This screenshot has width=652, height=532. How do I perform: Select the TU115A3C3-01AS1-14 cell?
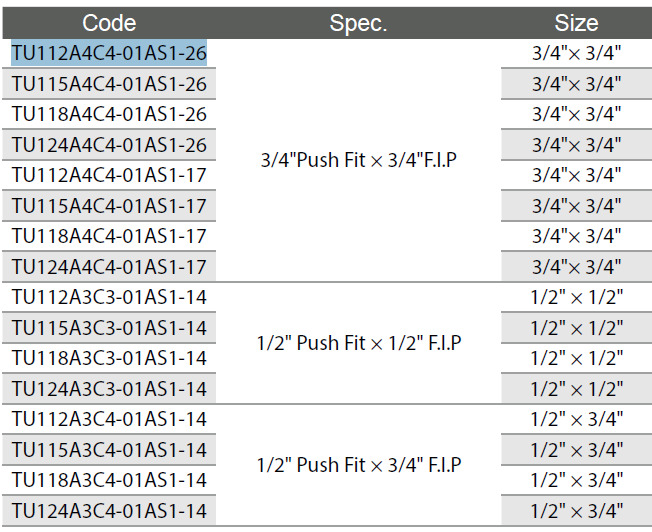tap(109, 328)
